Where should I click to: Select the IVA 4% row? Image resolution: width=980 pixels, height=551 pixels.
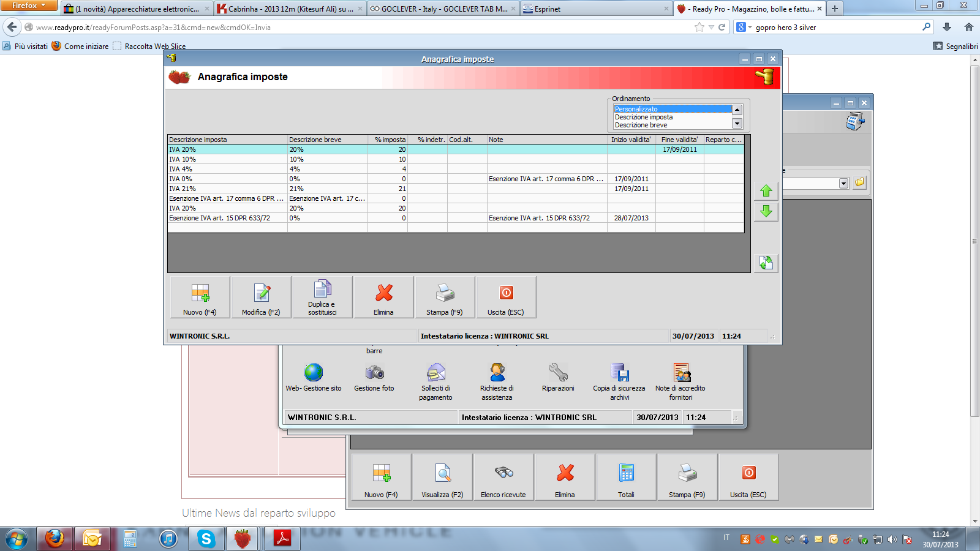[x=456, y=169]
